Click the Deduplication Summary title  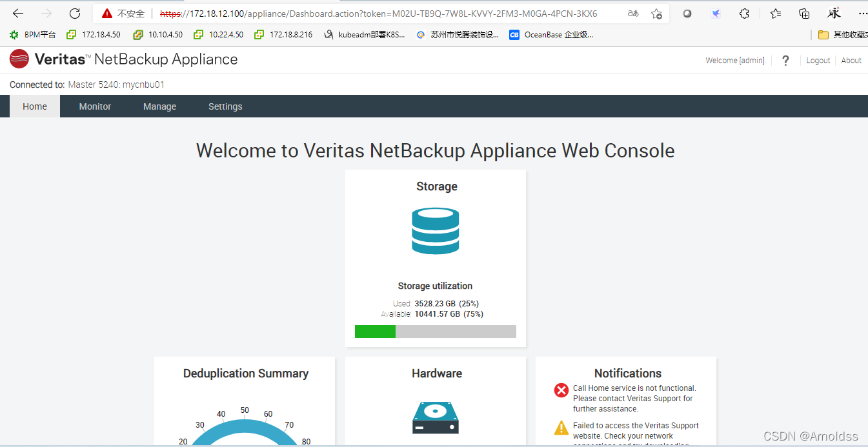coord(246,373)
